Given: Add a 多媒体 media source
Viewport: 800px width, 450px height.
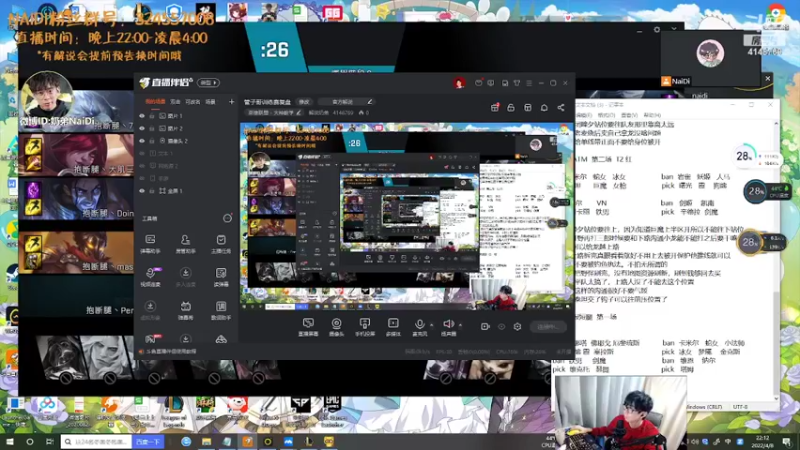Looking at the screenshot, I should click(x=393, y=327).
